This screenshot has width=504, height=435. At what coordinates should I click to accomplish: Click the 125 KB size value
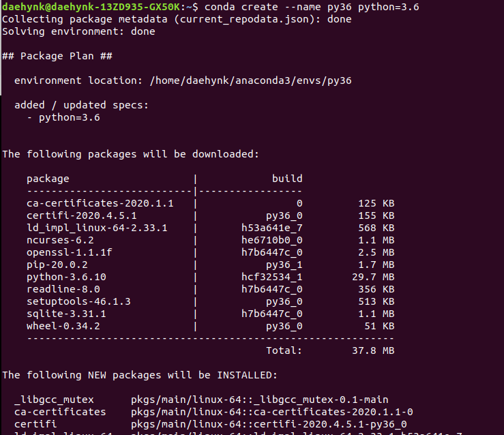(376, 203)
